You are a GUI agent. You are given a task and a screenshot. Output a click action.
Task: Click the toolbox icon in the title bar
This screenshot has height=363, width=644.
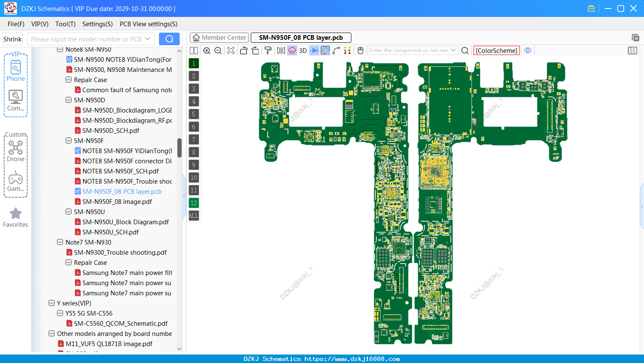point(591,8)
